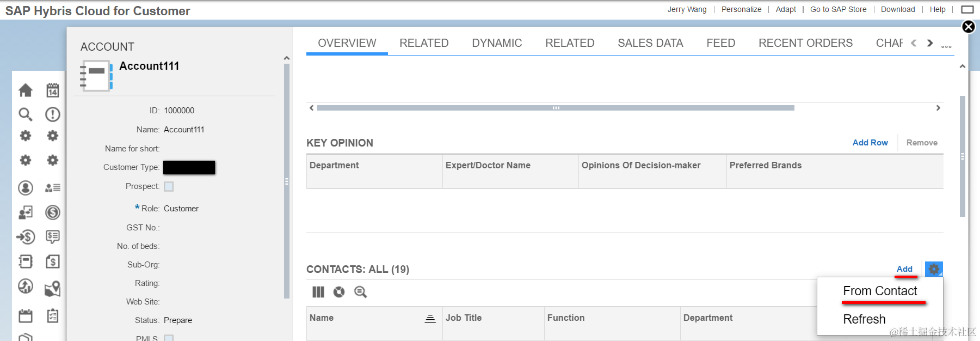
Task: Open the three-dots tab overflow menu
Action: [946, 46]
